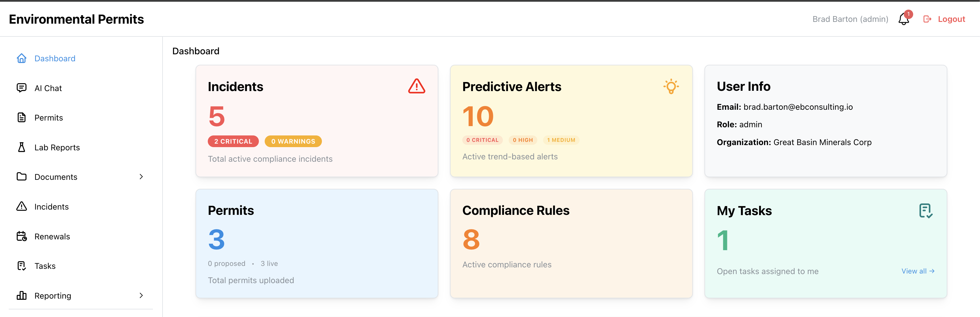Click 'Active trend-based alerts' text
This screenshot has height=317, width=980.
[510, 156]
